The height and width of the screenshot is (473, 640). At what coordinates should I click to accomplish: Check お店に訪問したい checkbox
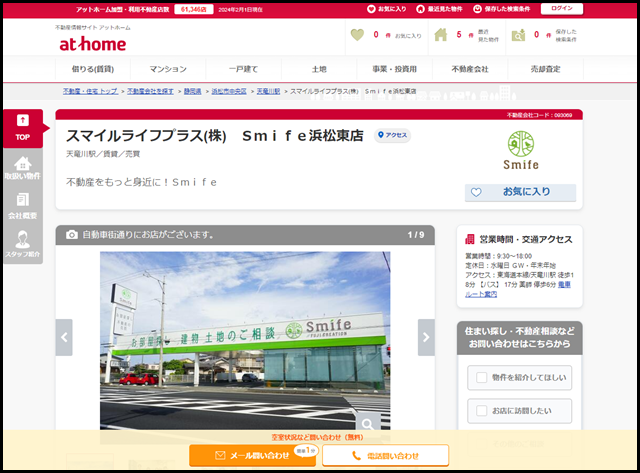point(482,411)
